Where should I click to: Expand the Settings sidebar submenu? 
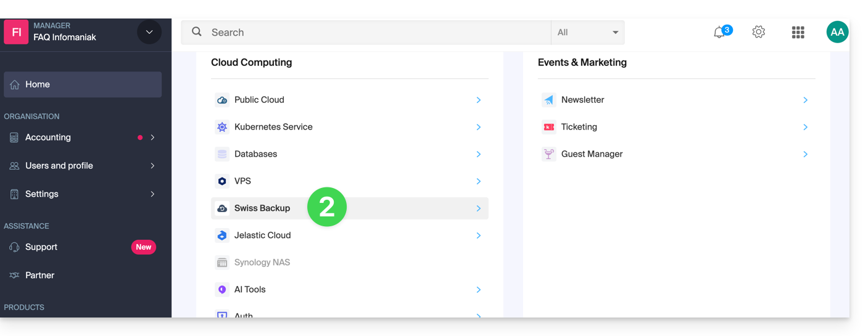click(x=152, y=194)
